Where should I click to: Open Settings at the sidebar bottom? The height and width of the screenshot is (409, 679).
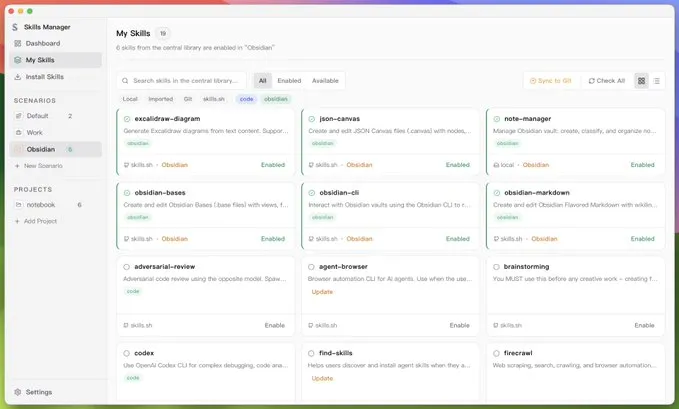55,392
